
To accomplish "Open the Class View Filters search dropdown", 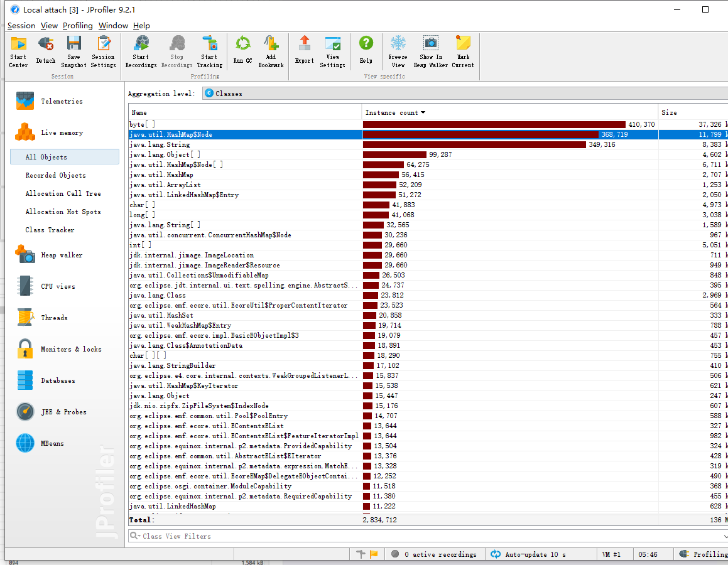I will (x=135, y=535).
